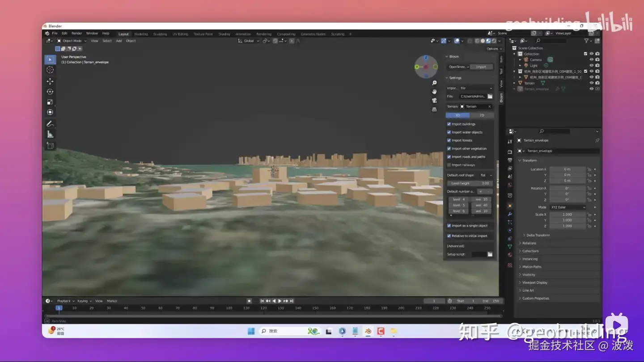The height and width of the screenshot is (362, 644).
Task: Click frame 100 on the timeline
Action: pos(229,308)
